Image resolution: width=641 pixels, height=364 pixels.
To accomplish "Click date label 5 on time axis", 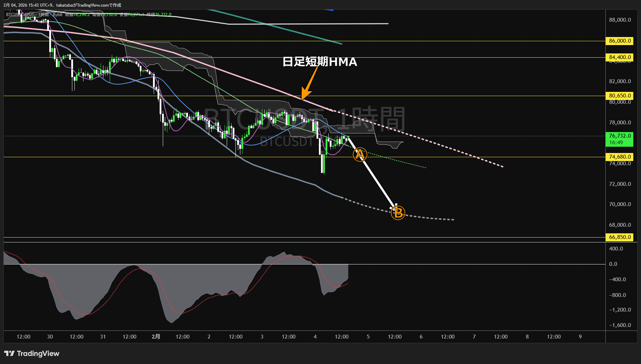I will pos(368,337).
